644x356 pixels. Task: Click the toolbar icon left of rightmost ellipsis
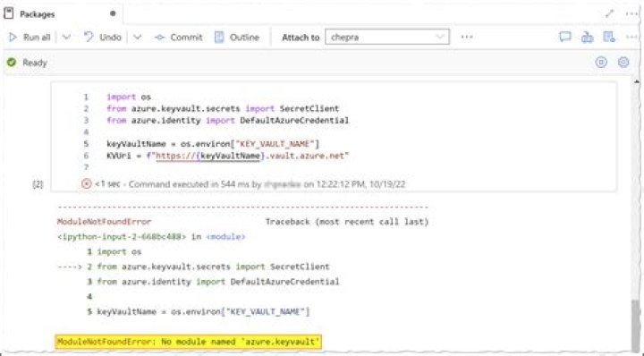[609, 38]
